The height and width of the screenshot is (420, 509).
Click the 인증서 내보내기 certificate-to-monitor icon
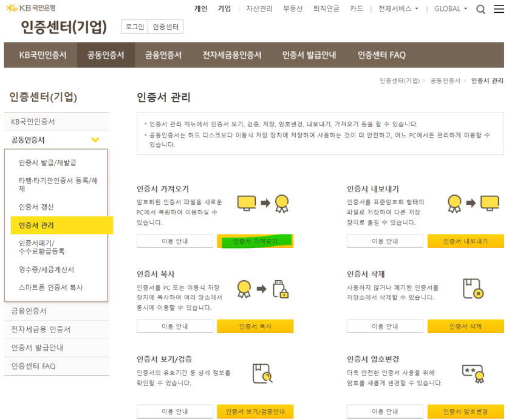pyautogui.click(x=473, y=204)
